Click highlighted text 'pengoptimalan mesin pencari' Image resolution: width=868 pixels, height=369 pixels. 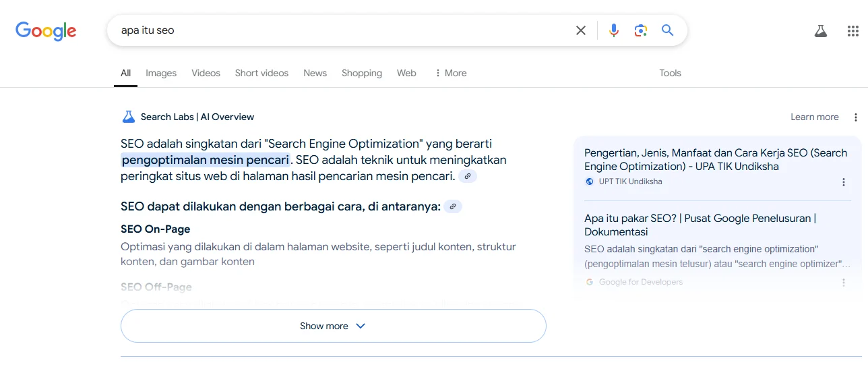coord(206,160)
